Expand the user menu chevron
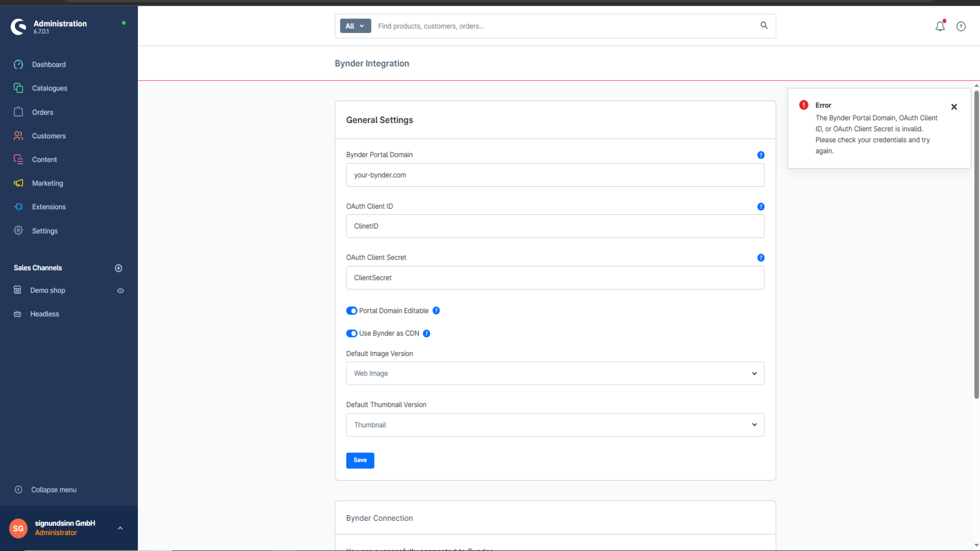Image resolution: width=980 pixels, height=551 pixels. tap(120, 528)
